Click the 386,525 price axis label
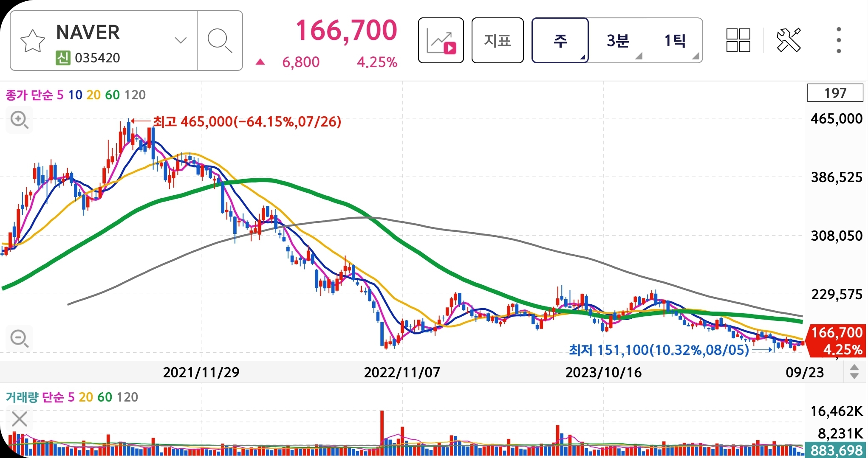The width and height of the screenshot is (868, 458). [x=837, y=177]
